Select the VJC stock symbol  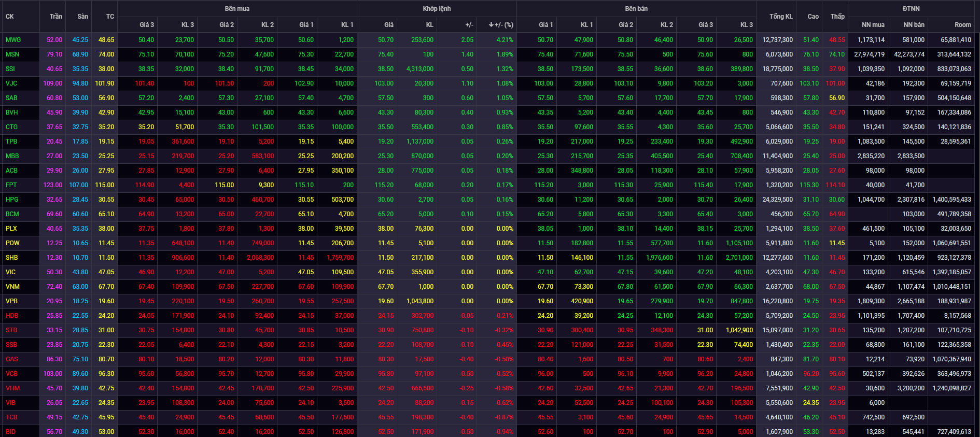11,83
